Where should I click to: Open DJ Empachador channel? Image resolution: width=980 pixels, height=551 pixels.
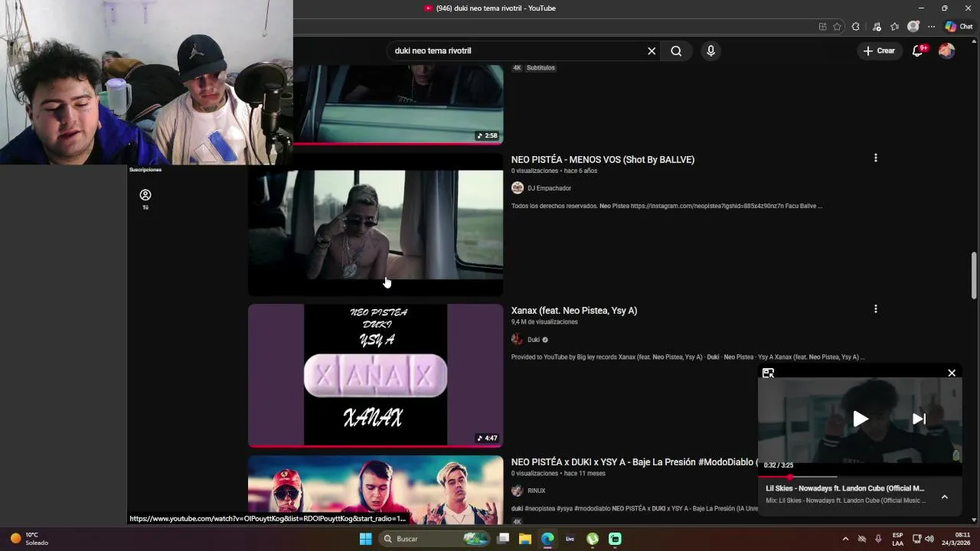(x=549, y=188)
